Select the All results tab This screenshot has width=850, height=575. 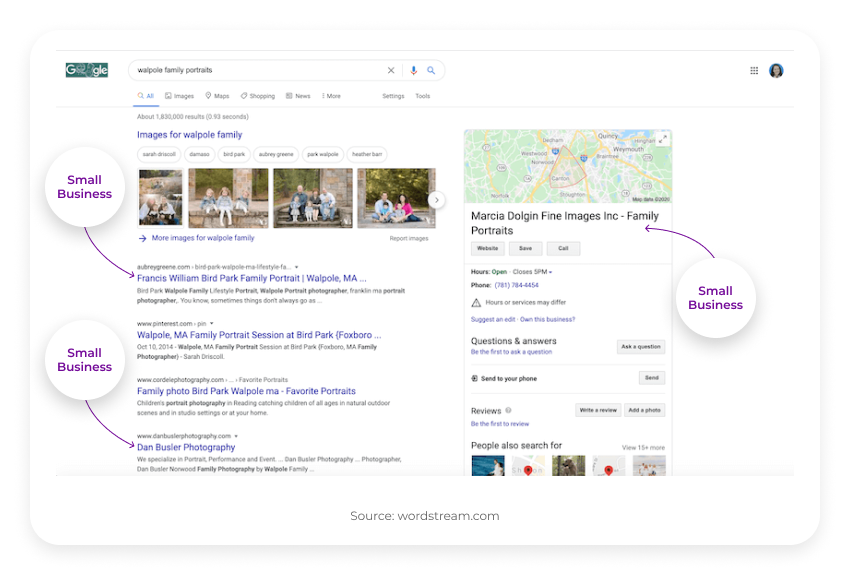point(146,96)
